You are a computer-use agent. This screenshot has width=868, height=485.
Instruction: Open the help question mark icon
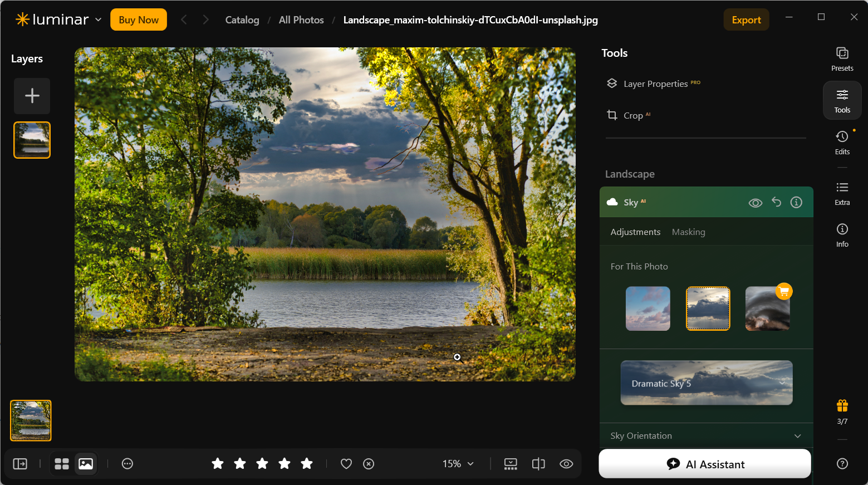(842, 463)
